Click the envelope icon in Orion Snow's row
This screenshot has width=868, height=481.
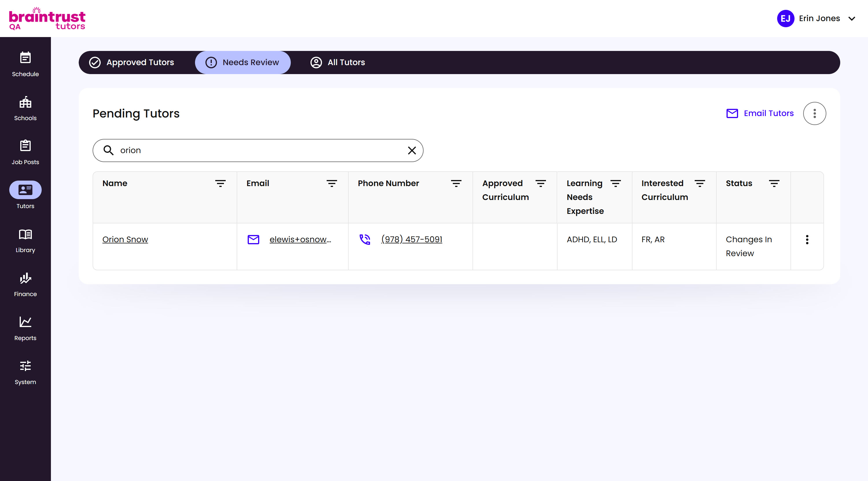253,239
